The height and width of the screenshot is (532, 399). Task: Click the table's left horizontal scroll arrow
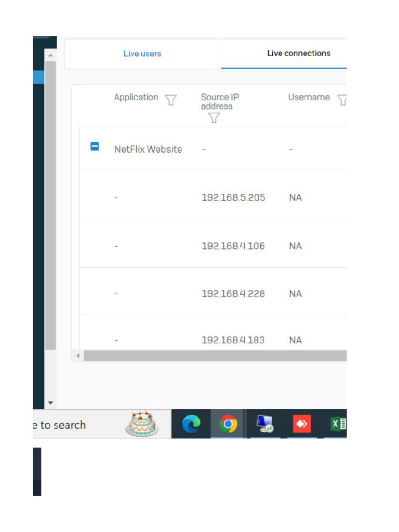pyautogui.click(x=78, y=356)
